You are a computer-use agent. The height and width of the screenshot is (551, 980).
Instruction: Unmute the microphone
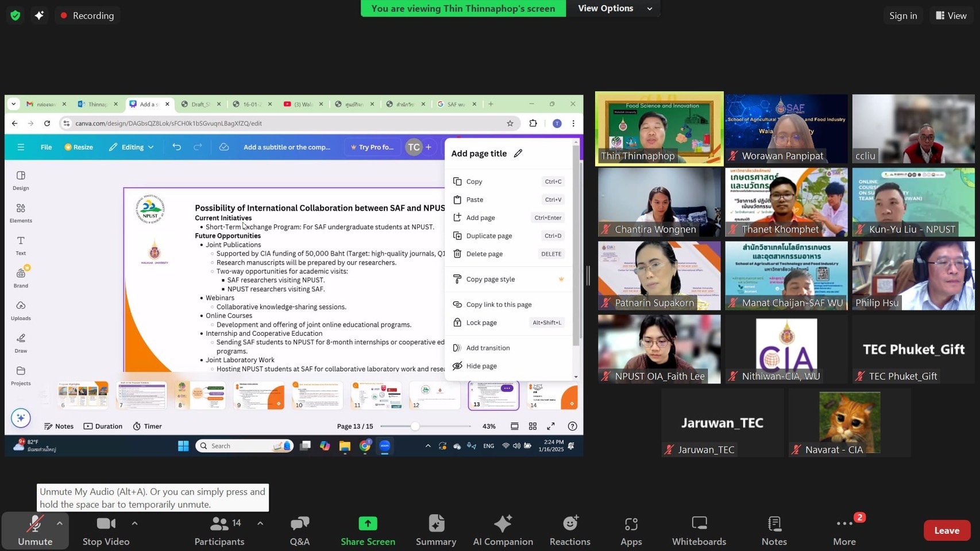tap(34, 530)
